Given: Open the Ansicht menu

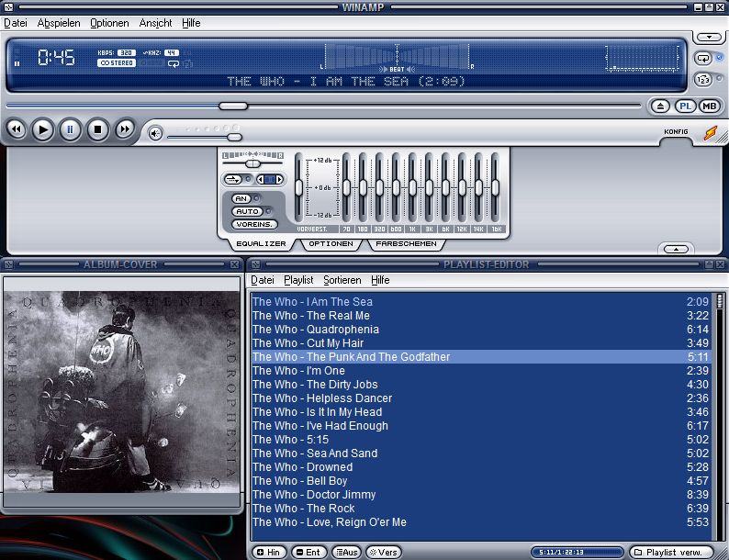Looking at the screenshot, I should pyautogui.click(x=155, y=23).
